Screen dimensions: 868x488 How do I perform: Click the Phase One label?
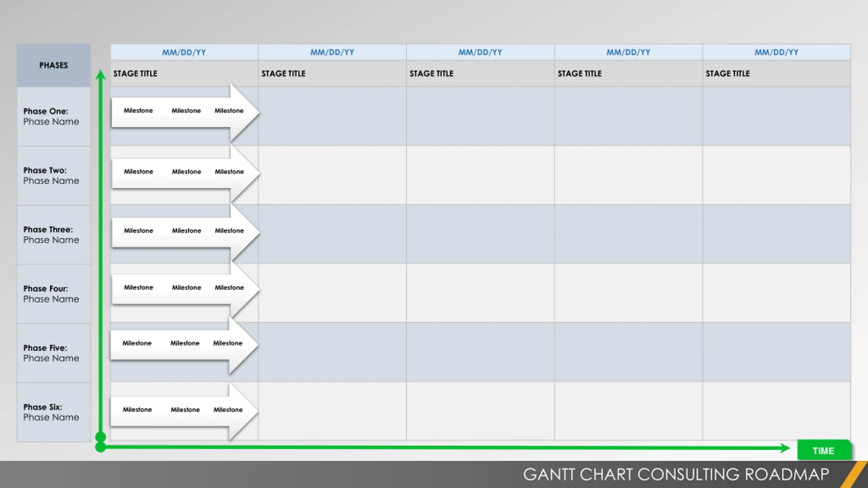tap(46, 111)
